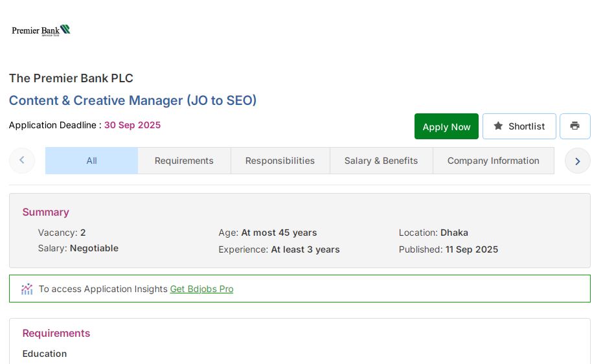This screenshot has height=364, width=603.
Task: View the Salary & Benefits tab
Action: (381, 161)
